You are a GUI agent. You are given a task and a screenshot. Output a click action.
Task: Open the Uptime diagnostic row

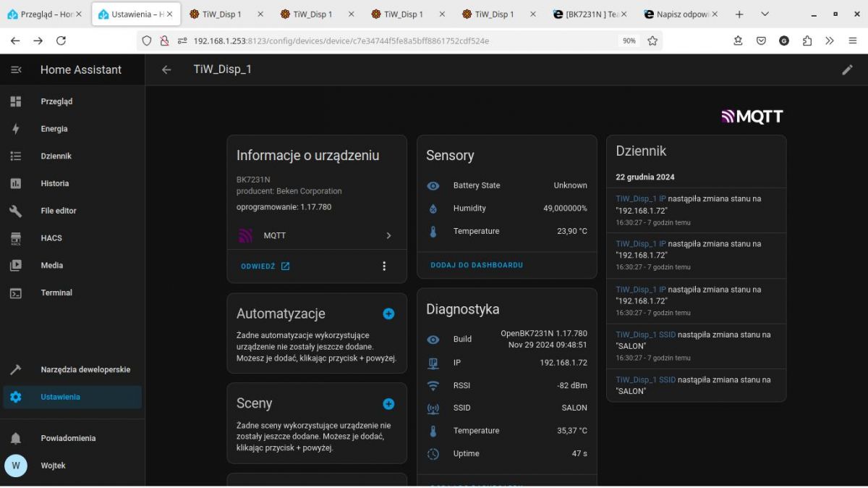click(506, 454)
